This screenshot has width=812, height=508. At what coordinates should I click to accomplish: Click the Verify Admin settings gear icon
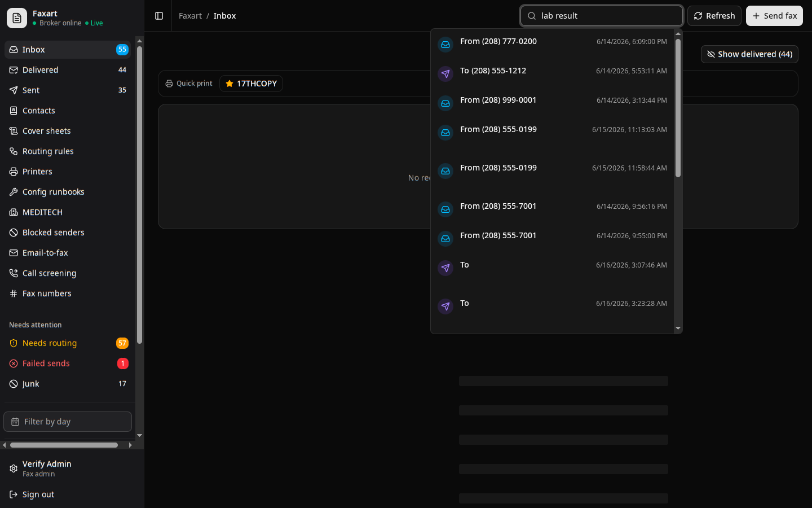[14, 468]
